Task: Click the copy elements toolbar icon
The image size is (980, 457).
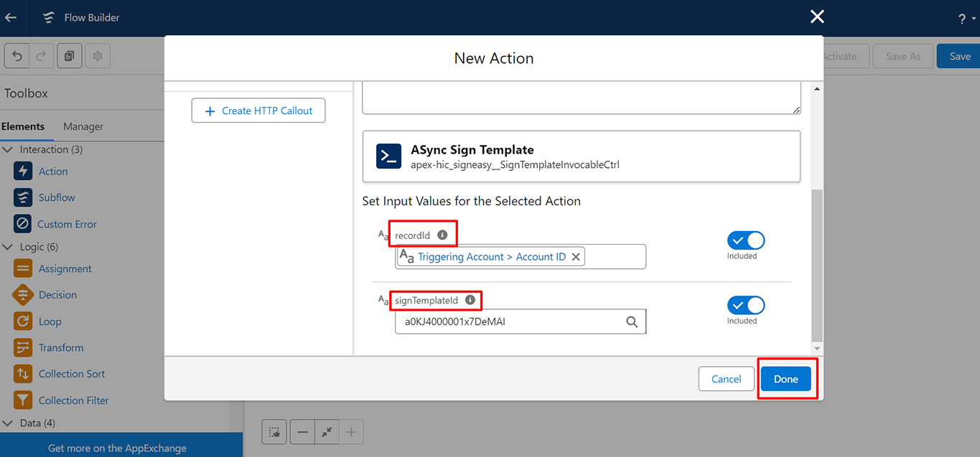Action: click(70, 56)
